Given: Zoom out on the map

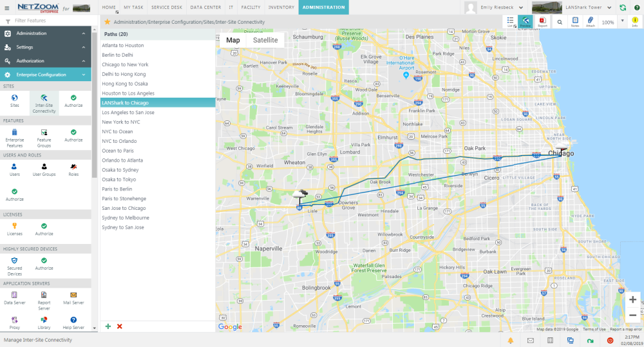Looking at the screenshot, I should 632,315.
